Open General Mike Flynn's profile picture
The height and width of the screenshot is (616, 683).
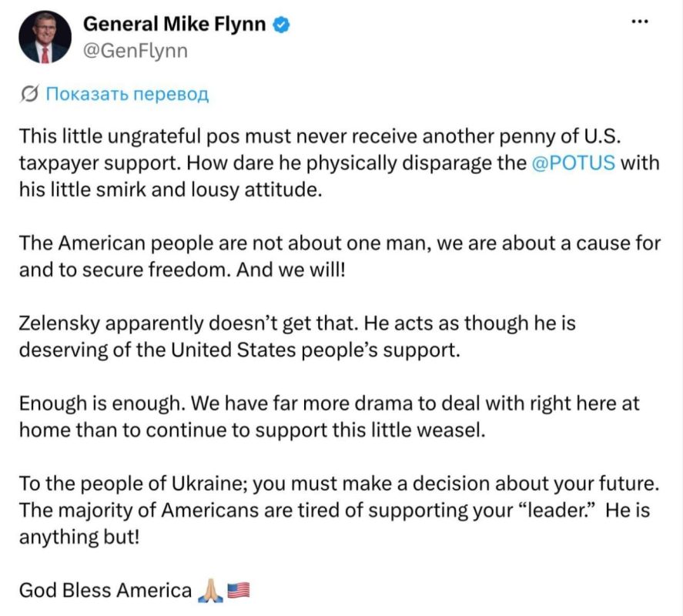45,37
